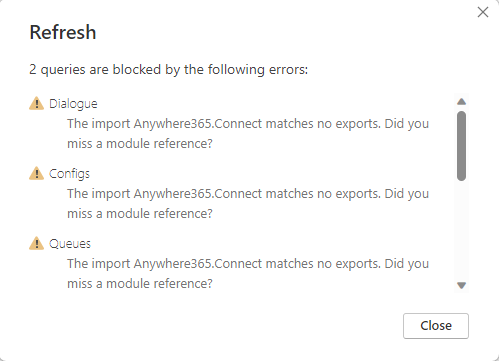Click the Queues error message text
499x361 pixels.
click(x=248, y=274)
